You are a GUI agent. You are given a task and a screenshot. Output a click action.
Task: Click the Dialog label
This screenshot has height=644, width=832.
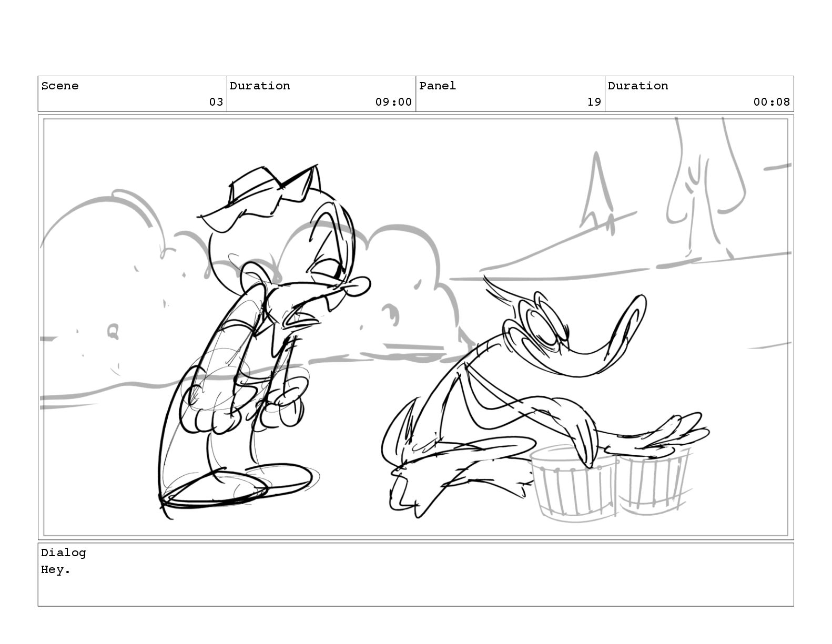(64, 553)
